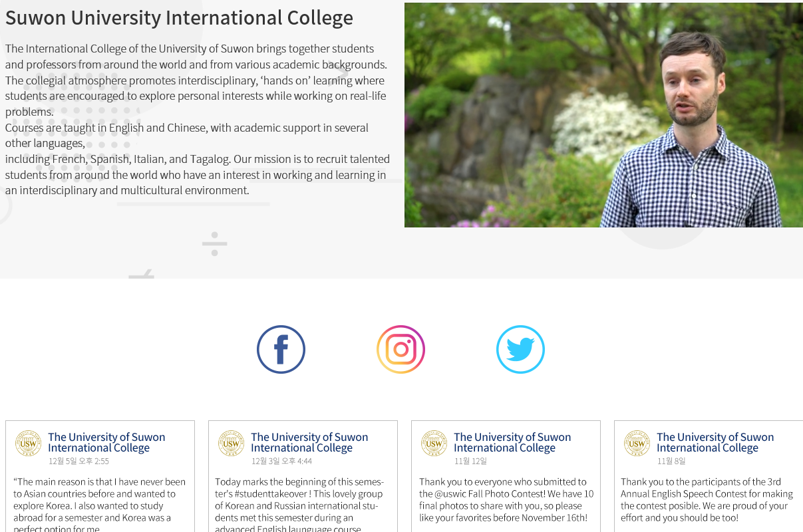
Task: Open page name link on November 12 post
Action: click(512, 442)
